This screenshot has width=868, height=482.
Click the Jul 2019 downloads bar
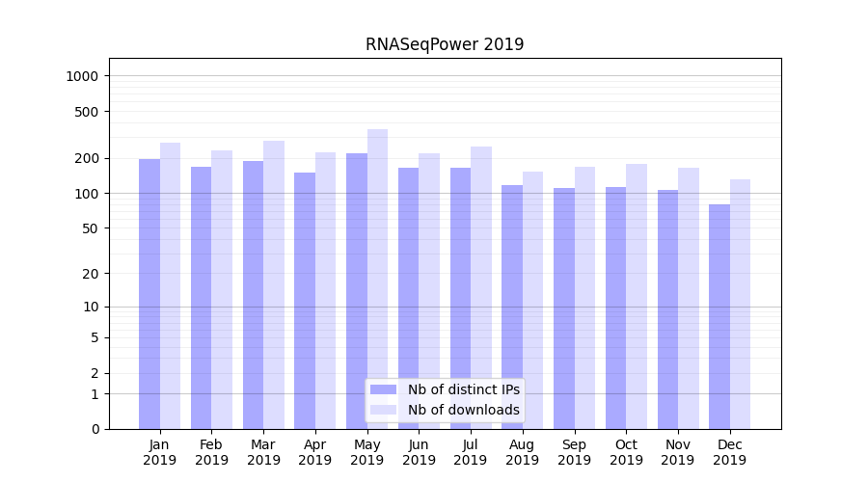coord(481,287)
